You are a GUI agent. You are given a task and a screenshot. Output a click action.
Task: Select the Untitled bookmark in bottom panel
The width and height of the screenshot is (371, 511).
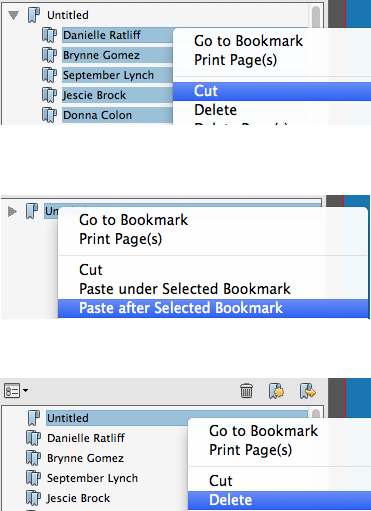click(68, 418)
